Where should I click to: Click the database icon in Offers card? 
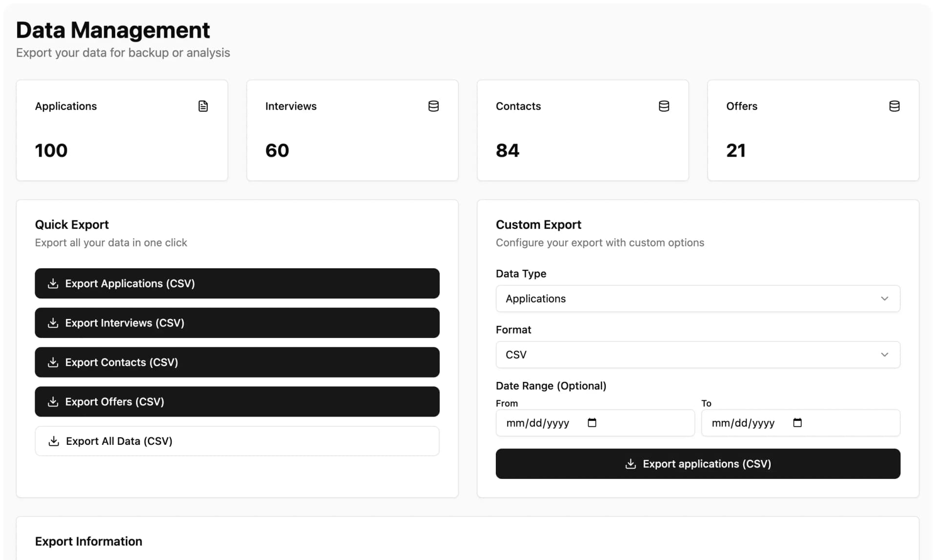pyautogui.click(x=894, y=106)
